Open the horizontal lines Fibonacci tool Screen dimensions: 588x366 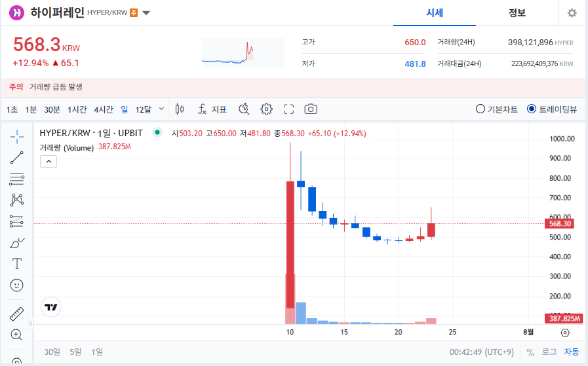[17, 179]
